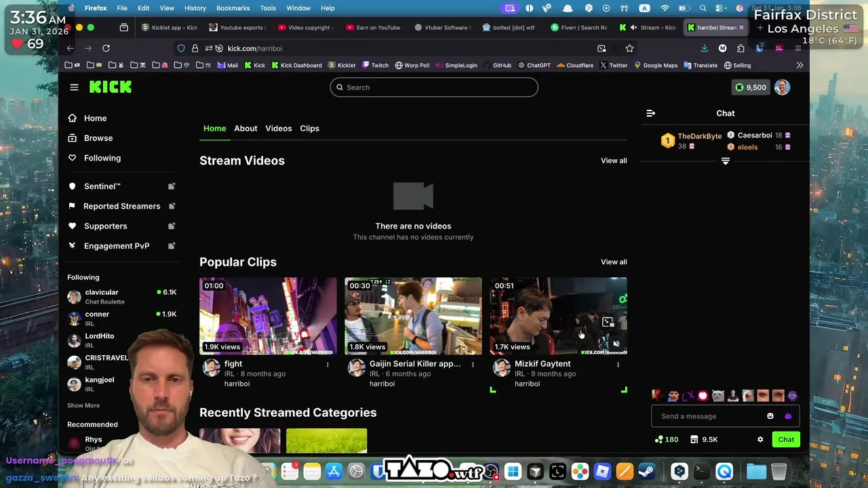The height and width of the screenshot is (488, 868).
Task: Open Engagement PvP page
Action: click(x=121, y=246)
